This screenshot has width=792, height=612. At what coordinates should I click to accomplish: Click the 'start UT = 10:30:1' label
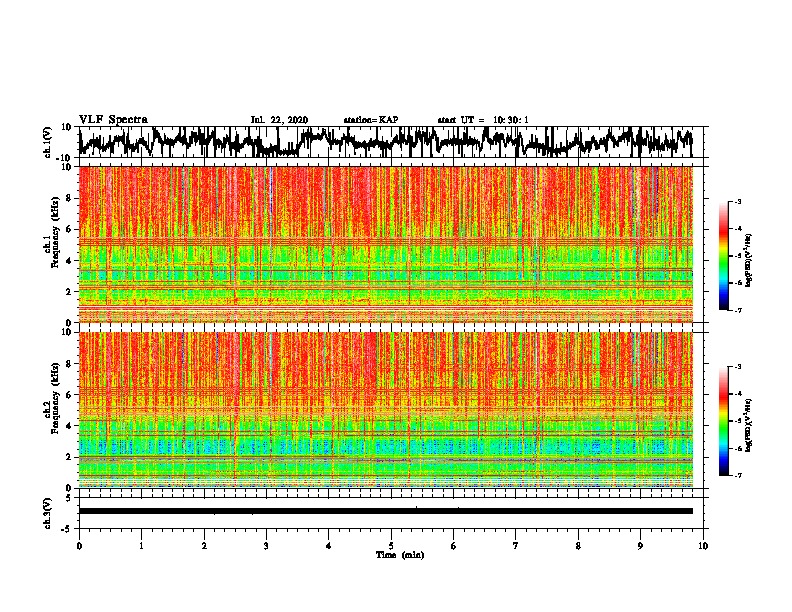(483, 120)
